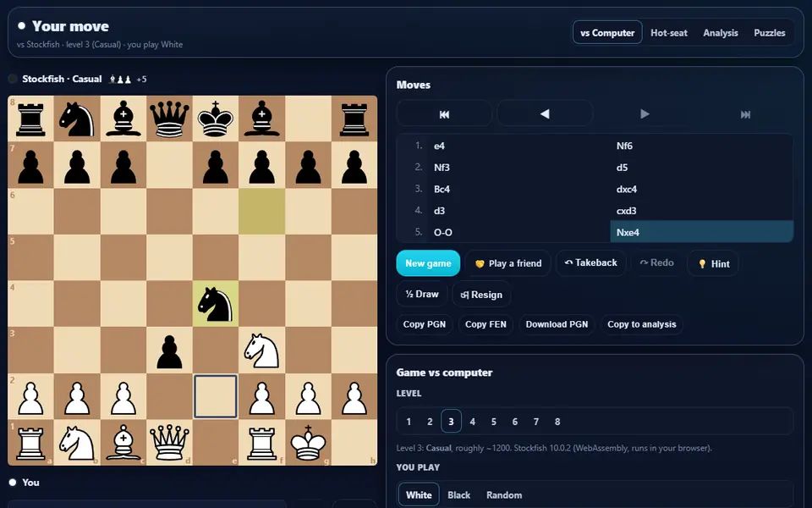Select the white pawn on a2
Viewport: 812px width, 508px height.
tap(30, 396)
